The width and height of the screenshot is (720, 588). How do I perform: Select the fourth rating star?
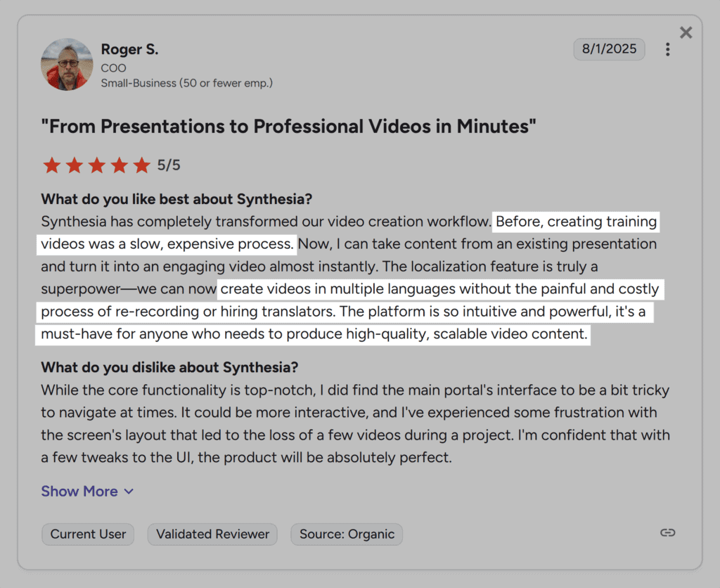(120, 165)
